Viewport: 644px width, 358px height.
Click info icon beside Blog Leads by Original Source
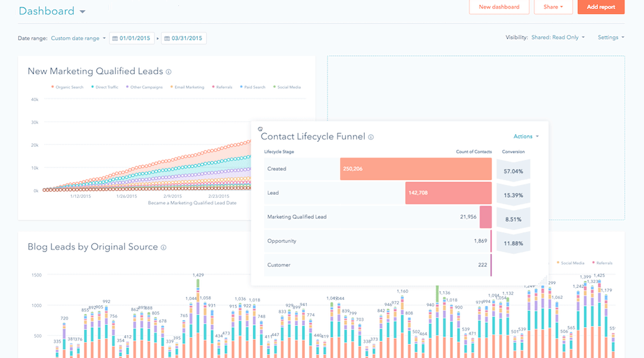163,248
